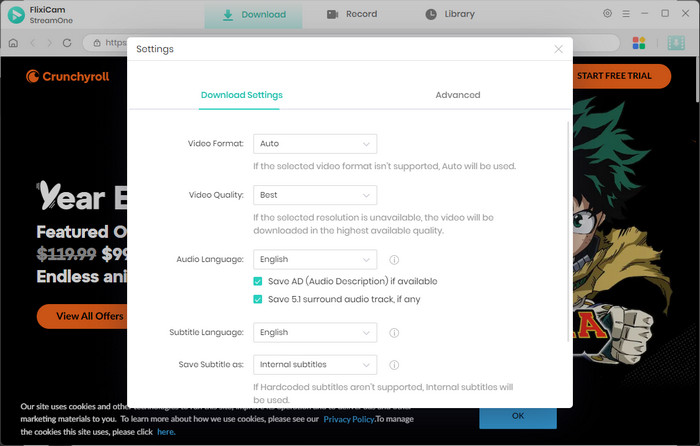The height and width of the screenshot is (446, 700).
Task: Switch to the Advanced settings tab
Action: pyautogui.click(x=457, y=95)
